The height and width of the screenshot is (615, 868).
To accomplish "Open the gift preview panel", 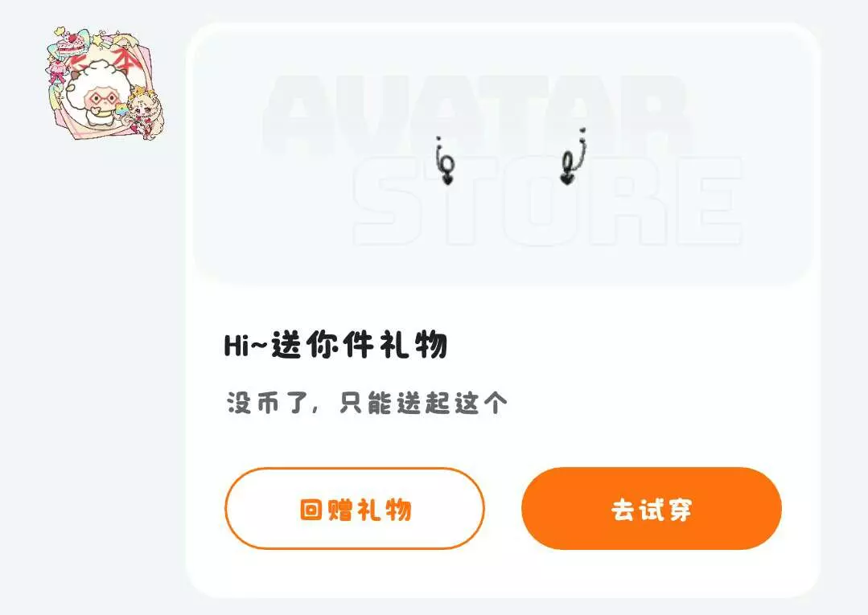I will point(503,155).
